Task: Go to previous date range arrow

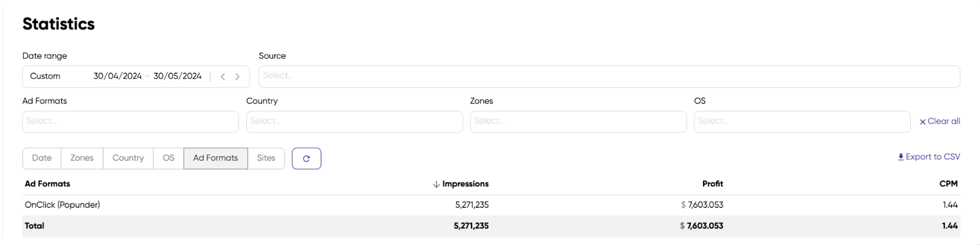Action: coord(223,77)
